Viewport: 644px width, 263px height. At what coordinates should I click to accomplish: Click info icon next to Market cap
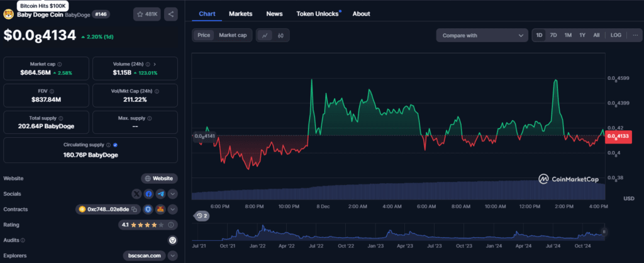(60, 65)
